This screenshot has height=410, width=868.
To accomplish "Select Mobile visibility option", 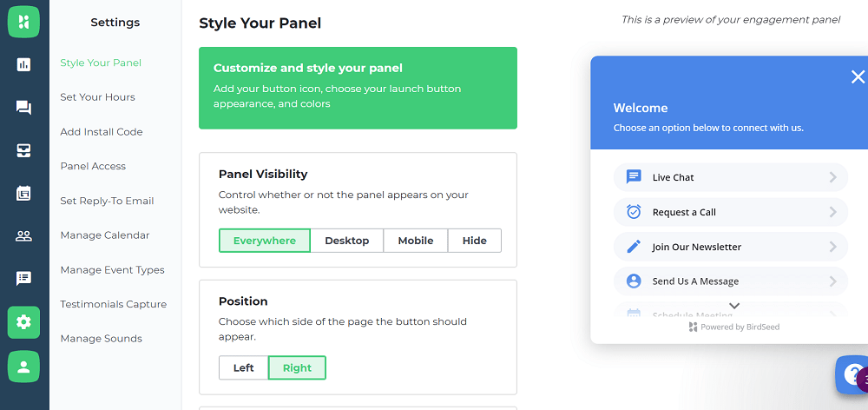I will [x=416, y=241].
